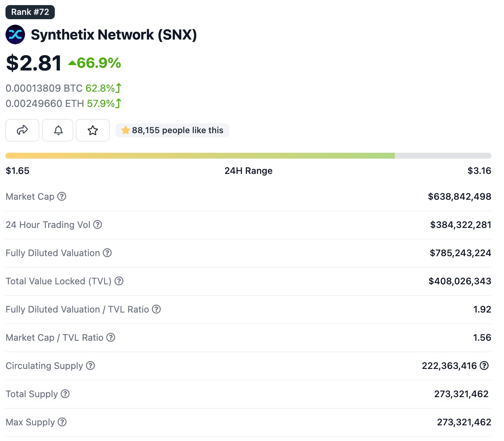Select TVL value $408,026,343
The width and height of the screenshot is (504, 441).
pos(460,281)
